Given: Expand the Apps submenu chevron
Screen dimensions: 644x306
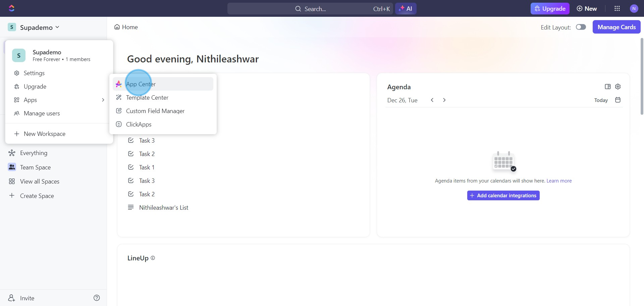Looking at the screenshot, I should tap(103, 100).
